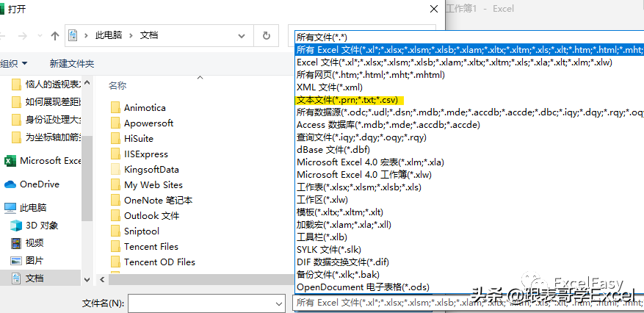Viewport: 644px width, 313px height.
Task: Select 3D 对象 in navigation pane
Action: 34,226
